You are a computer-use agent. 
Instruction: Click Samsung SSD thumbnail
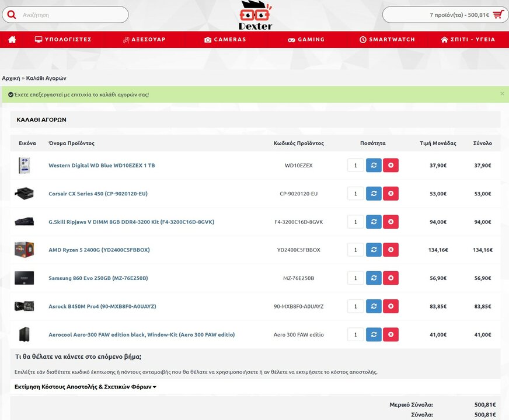pyautogui.click(x=24, y=278)
